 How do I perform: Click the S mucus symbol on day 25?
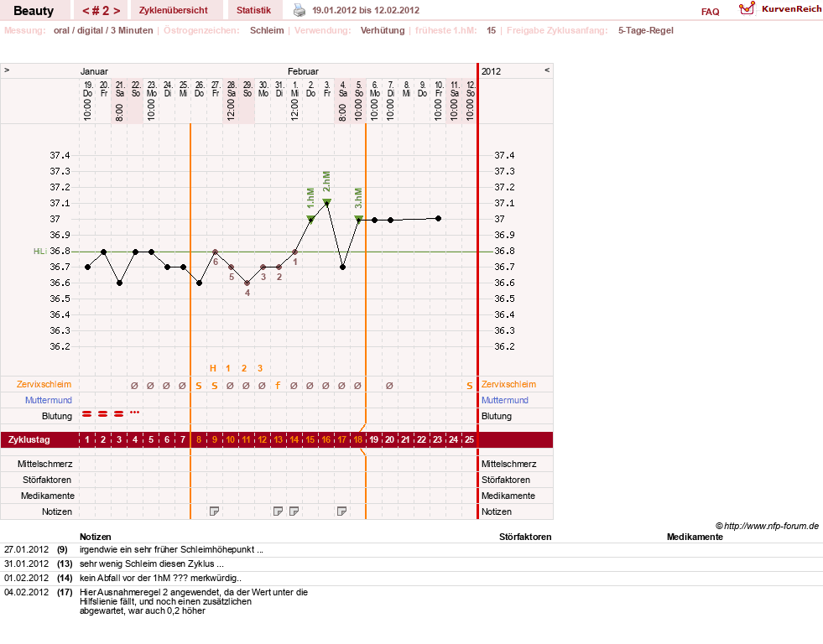point(469,386)
